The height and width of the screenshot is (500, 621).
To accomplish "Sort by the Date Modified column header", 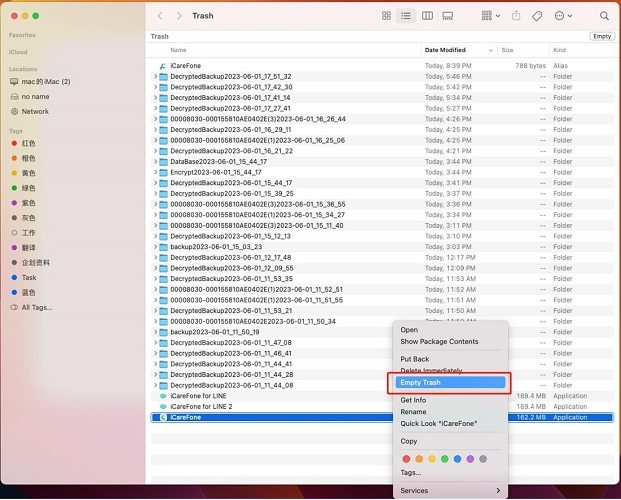I will [445, 50].
